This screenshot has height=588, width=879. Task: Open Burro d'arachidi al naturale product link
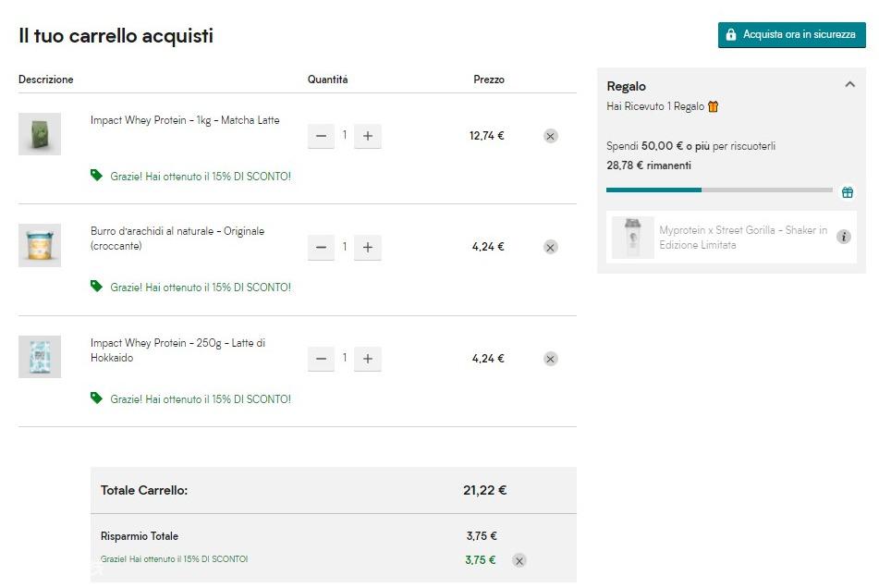tap(177, 239)
